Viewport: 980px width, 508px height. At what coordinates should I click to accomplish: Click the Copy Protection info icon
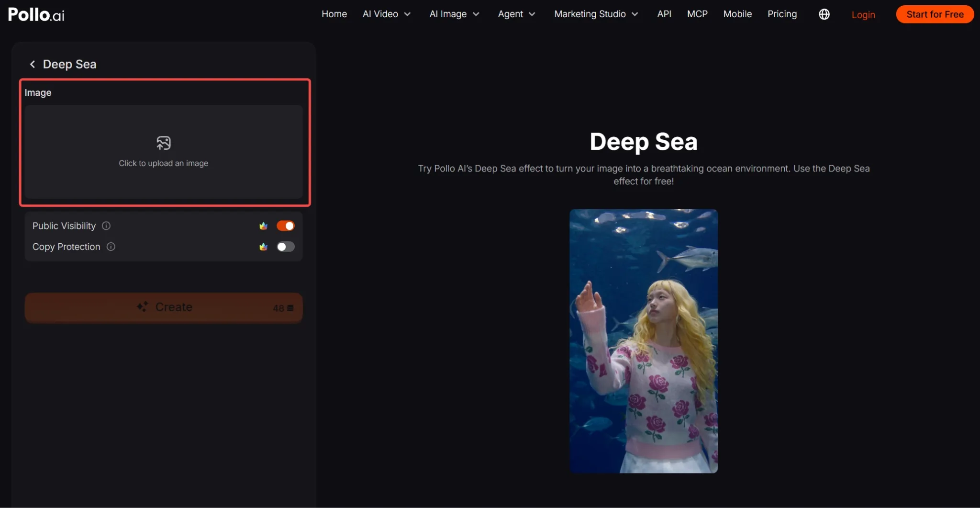coord(111,247)
